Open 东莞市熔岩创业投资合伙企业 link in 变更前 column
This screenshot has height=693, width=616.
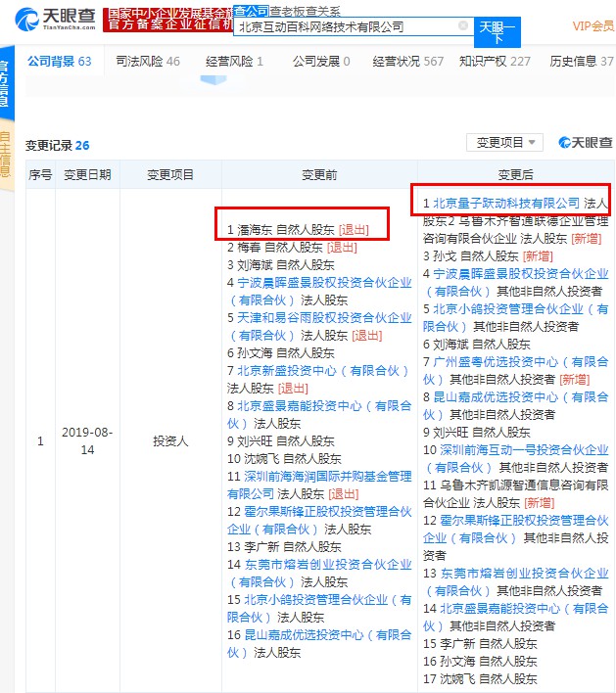pos(319,574)
